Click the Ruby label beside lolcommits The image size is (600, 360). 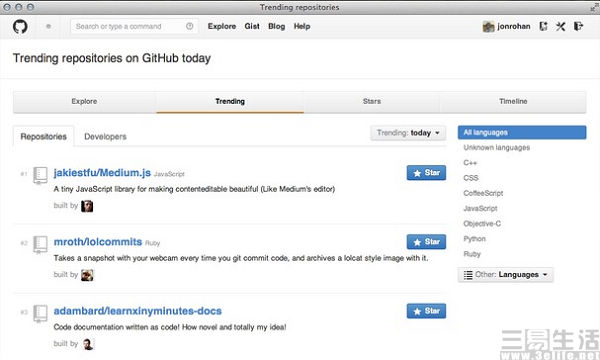click(152, 243)
